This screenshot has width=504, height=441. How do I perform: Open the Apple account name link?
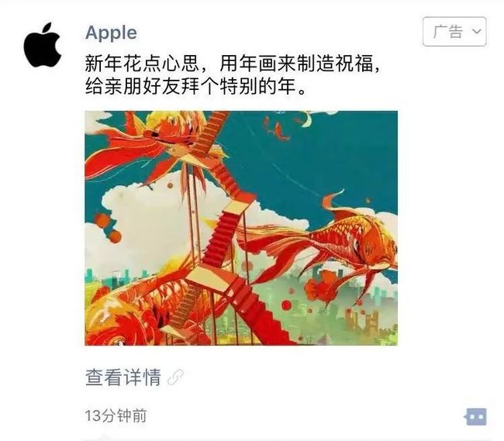pos(111,33)
